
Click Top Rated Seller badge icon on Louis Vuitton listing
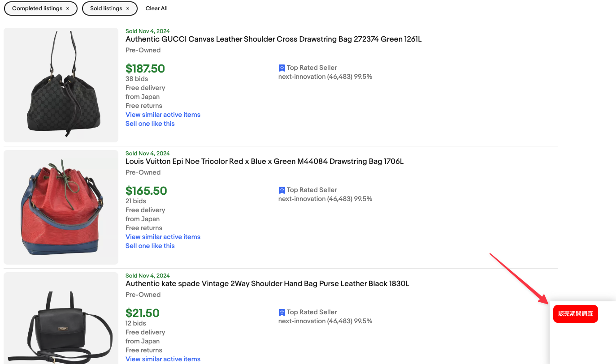pos(282,190)
